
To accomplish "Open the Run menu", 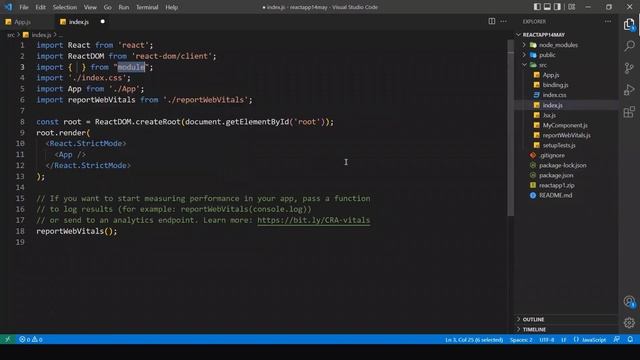I will coord(124,7).
